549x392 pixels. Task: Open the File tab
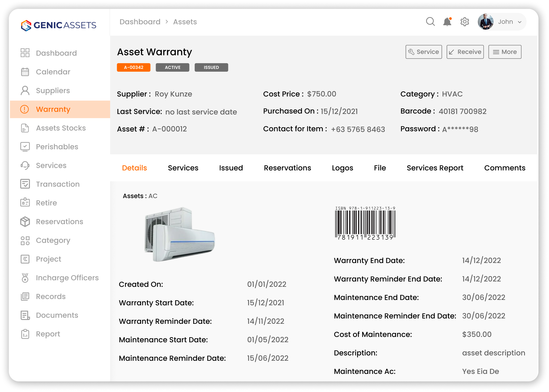[x=380, y=168]
